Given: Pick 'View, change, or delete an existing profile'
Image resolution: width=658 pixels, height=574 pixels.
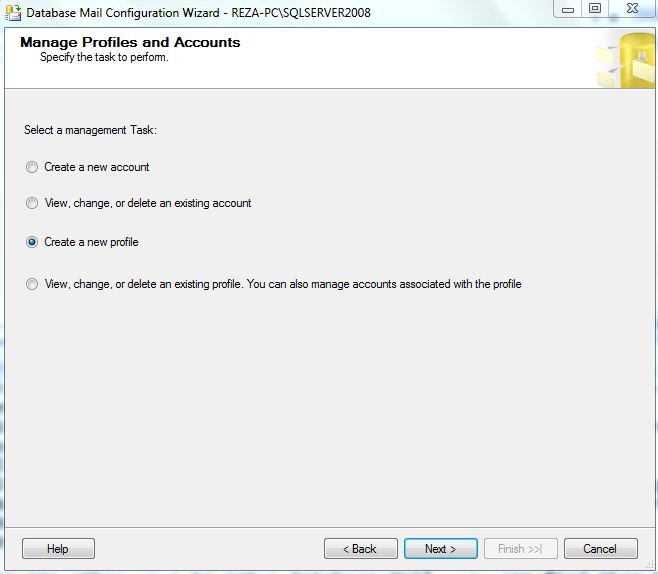Looking at the screenshot, I should pyautogui.click(x=32, y=285).
